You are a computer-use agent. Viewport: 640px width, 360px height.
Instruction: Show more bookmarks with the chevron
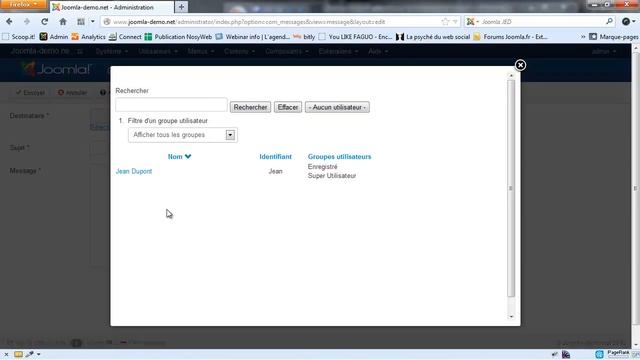[583, 37]
